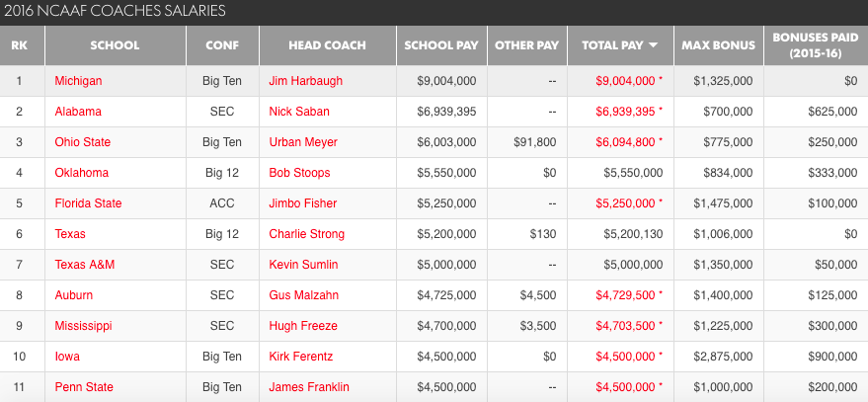
Task: Sort by Max Bonus column header
Action: [719, 45]
